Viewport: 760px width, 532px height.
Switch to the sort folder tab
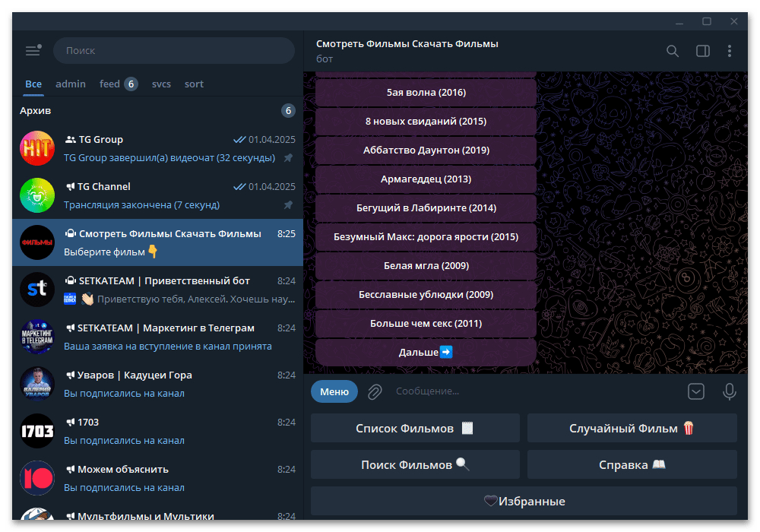point(194,84)
